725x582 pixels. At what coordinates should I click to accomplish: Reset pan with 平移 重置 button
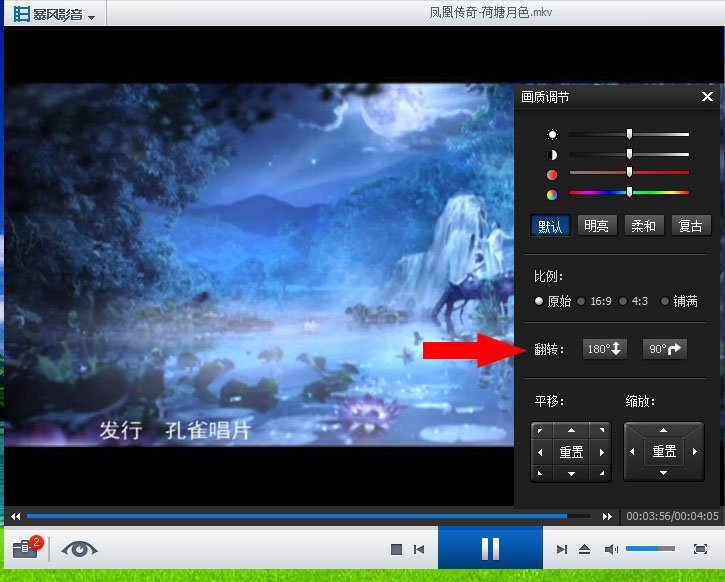click(571, 452)
